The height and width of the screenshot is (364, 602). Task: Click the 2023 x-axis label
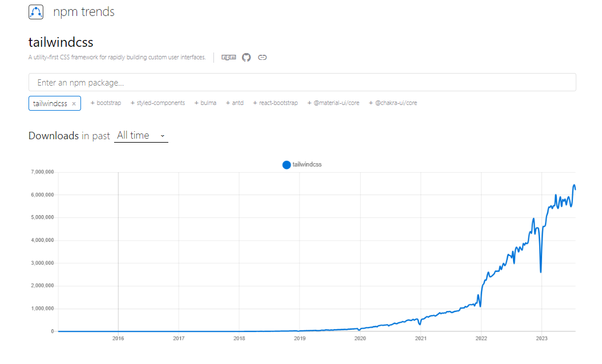(x=542, y=338)
